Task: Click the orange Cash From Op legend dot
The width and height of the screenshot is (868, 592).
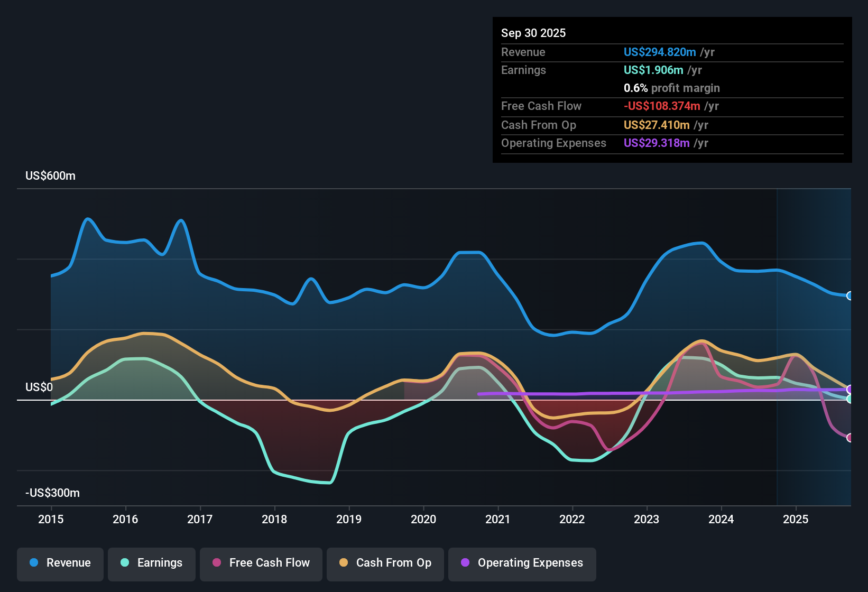Action: click(x=344, y=563)
